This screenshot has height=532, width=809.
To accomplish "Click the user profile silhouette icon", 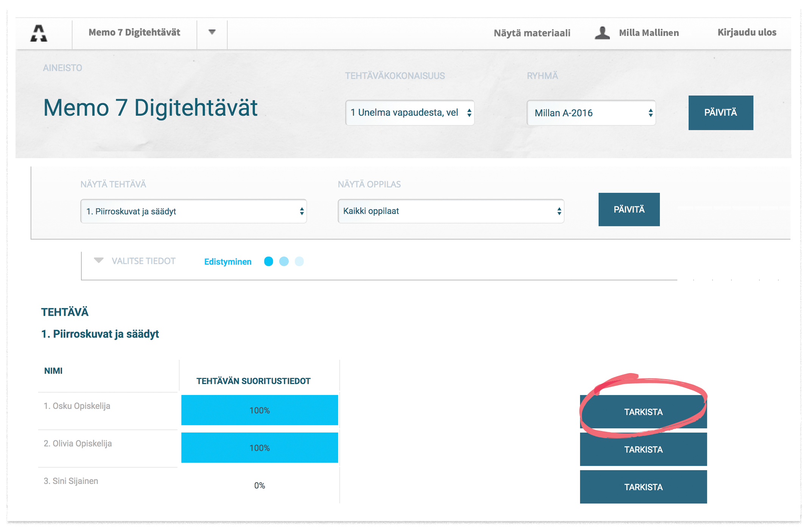I will click(x=602, y=33).
